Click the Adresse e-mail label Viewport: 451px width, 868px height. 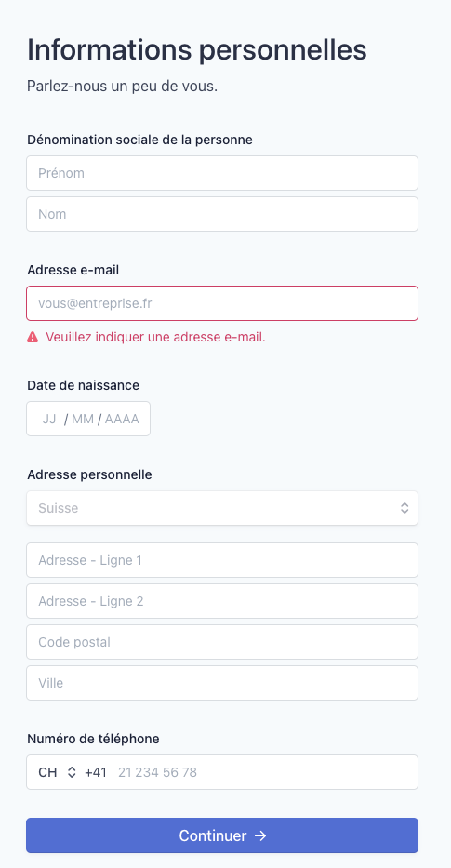[x=73, y=270]
